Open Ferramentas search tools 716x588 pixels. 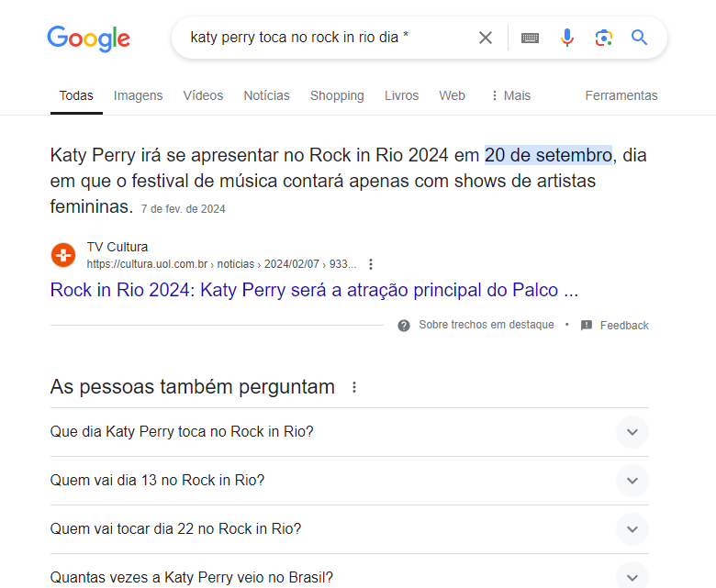coord(621,95)
